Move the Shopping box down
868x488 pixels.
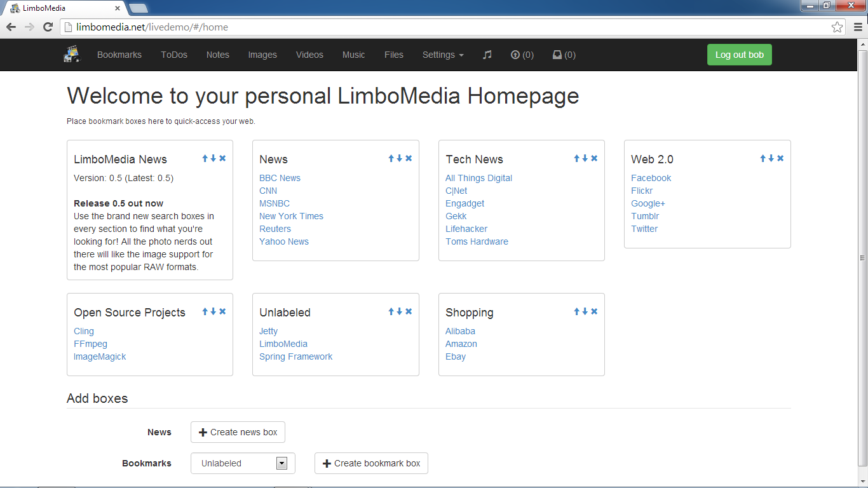585,311
